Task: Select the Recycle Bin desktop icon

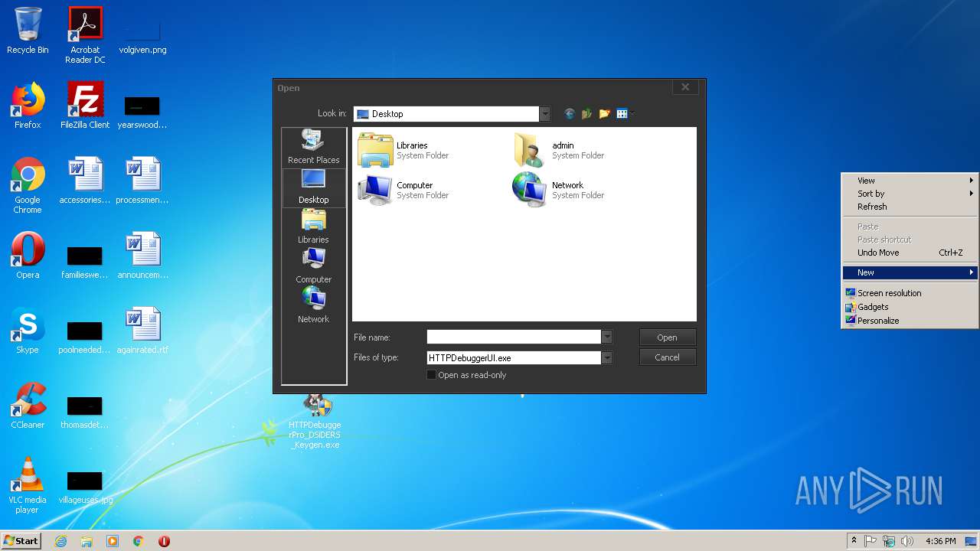Action: [28, 31]
